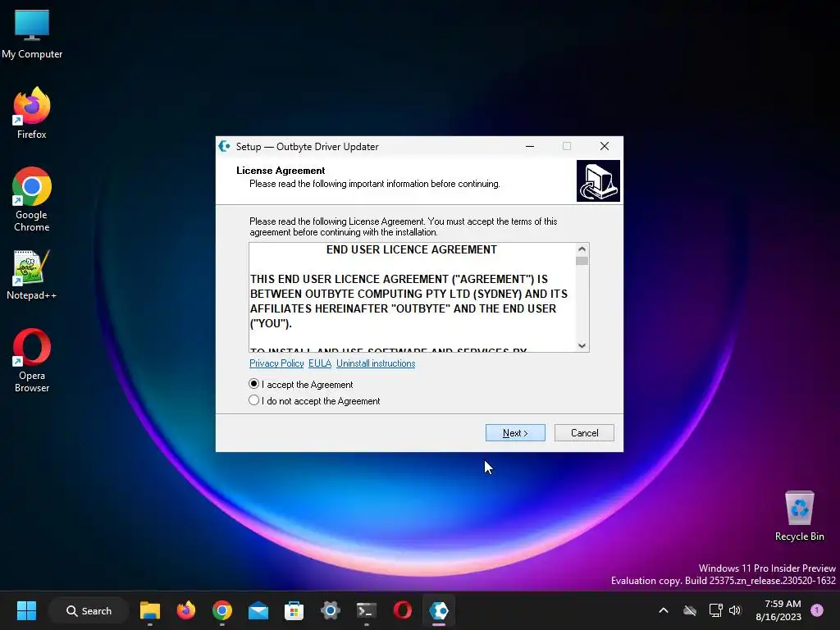Open the Privacy Policy link

(x=276, y=363)
